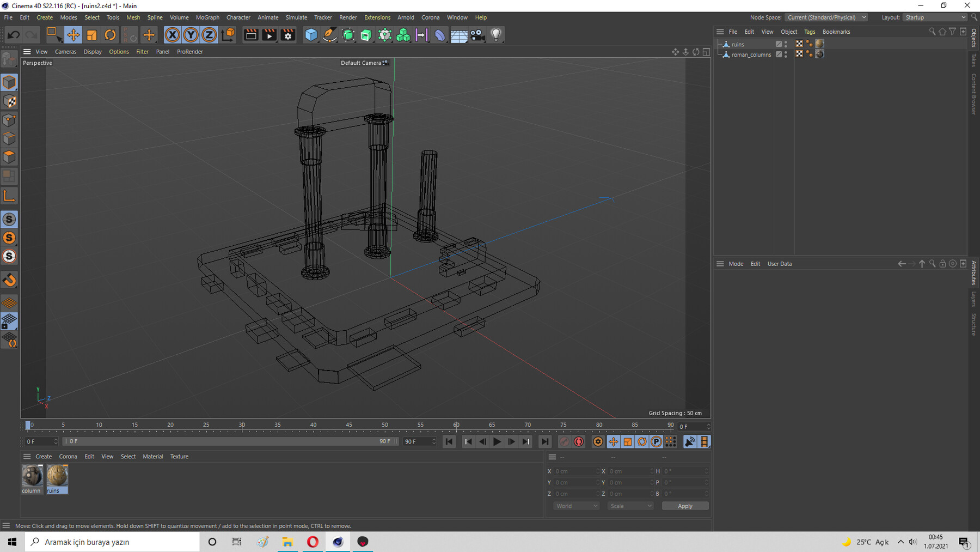980x552 pixels.
Task: Toggle visibility dots for ruins object
Action: pos(786,44)
